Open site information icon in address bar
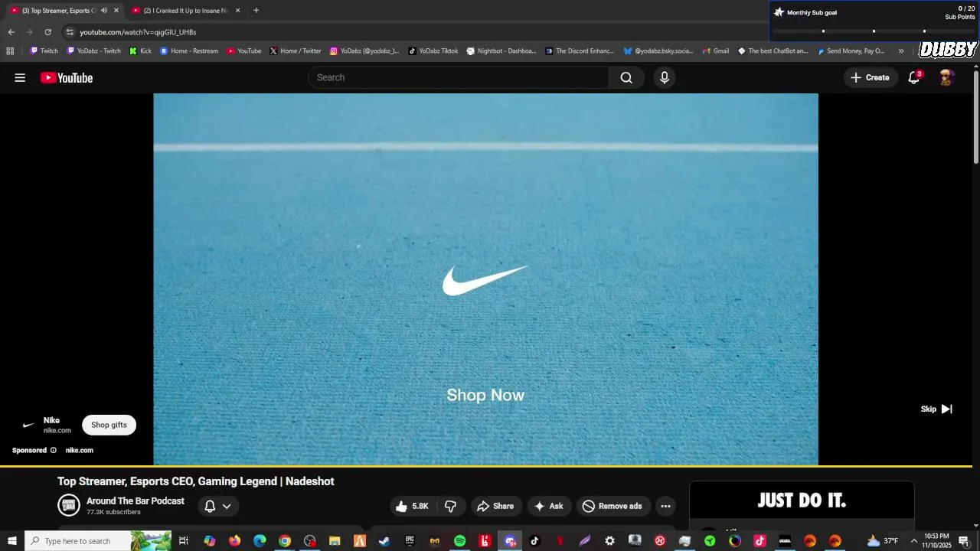This screenshot has width=980, height=551. 70,32
